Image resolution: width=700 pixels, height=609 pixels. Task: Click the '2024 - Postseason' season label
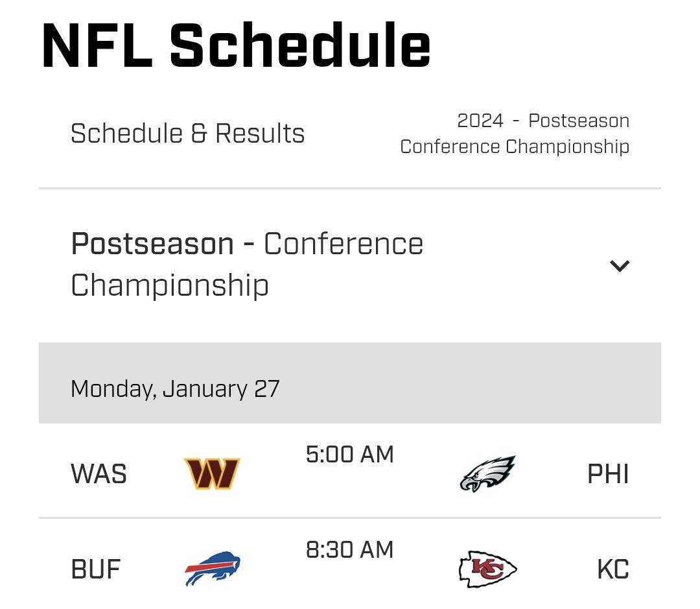click(x=543, y=121)
